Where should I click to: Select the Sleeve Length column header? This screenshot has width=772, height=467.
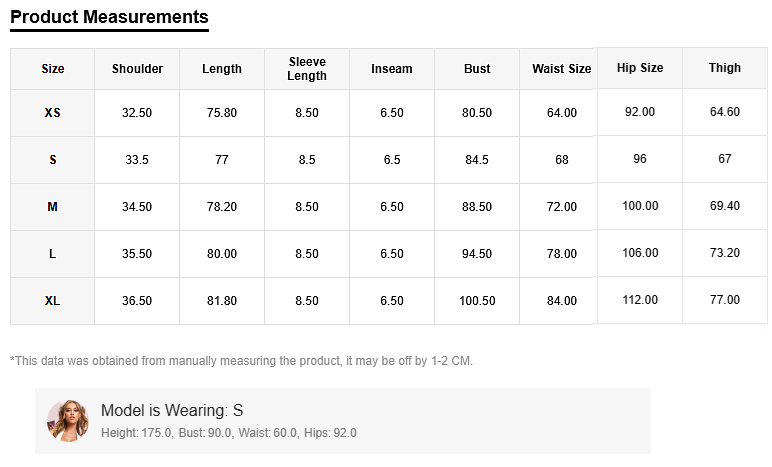pyautogui.click(x=307, y=69)
